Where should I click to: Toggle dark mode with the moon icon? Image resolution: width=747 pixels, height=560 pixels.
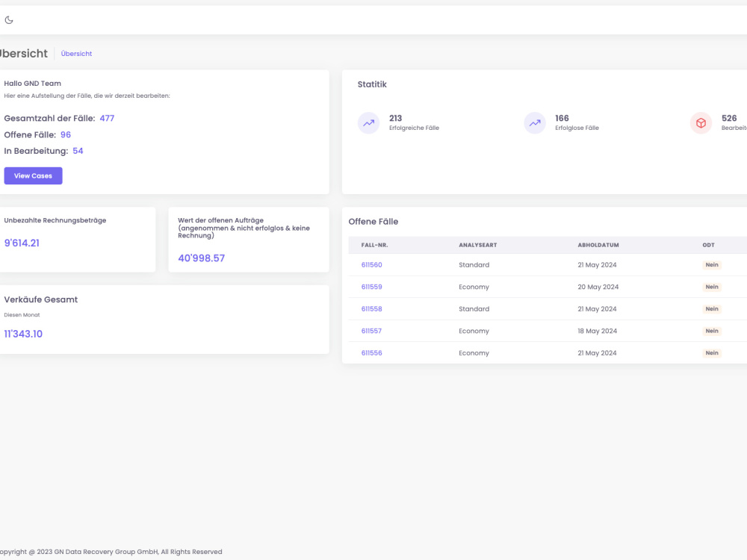point(8,20)
